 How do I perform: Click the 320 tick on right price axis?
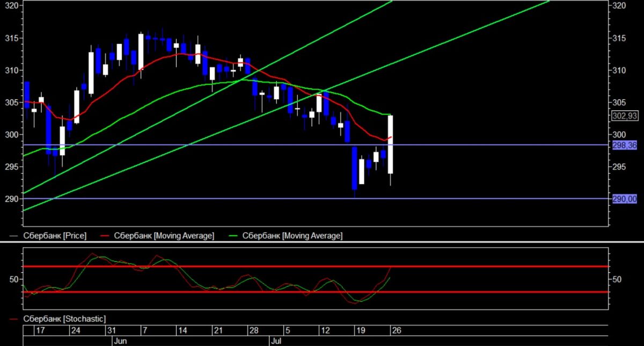pyautogui.click(x=619, y=6)
